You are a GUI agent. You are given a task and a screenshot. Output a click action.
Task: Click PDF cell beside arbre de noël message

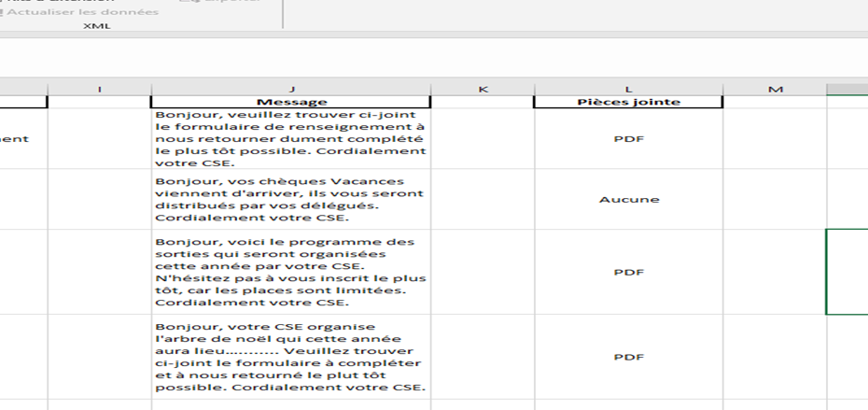click(628, 357)
